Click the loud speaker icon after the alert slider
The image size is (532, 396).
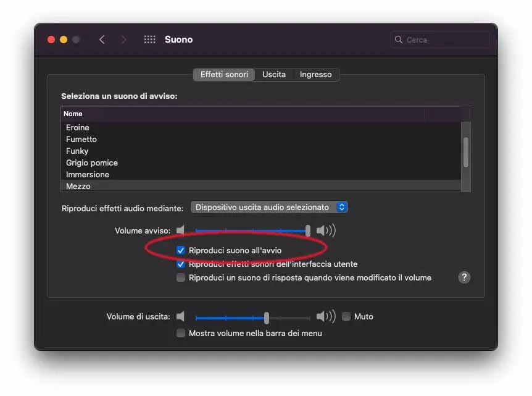coord(326,230)
